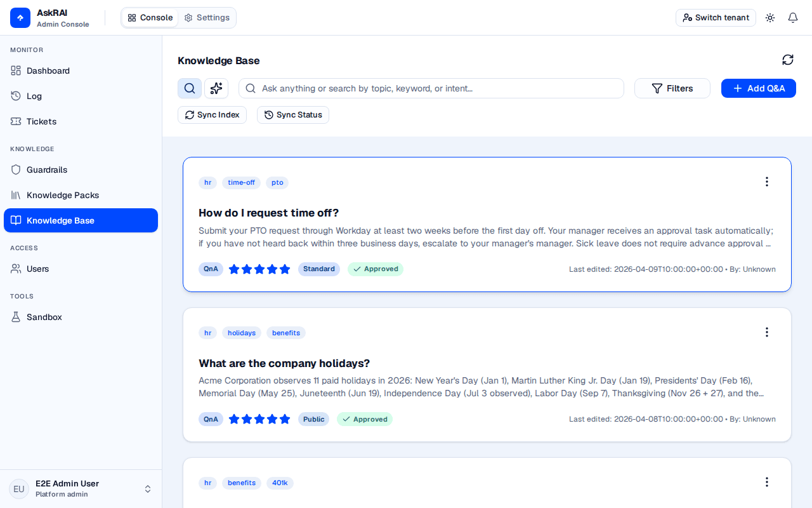Image resolution: width=812 pixels, height=508 pixels.
Task: Open 'What are the company holidays?' entry
Action: 284,363
